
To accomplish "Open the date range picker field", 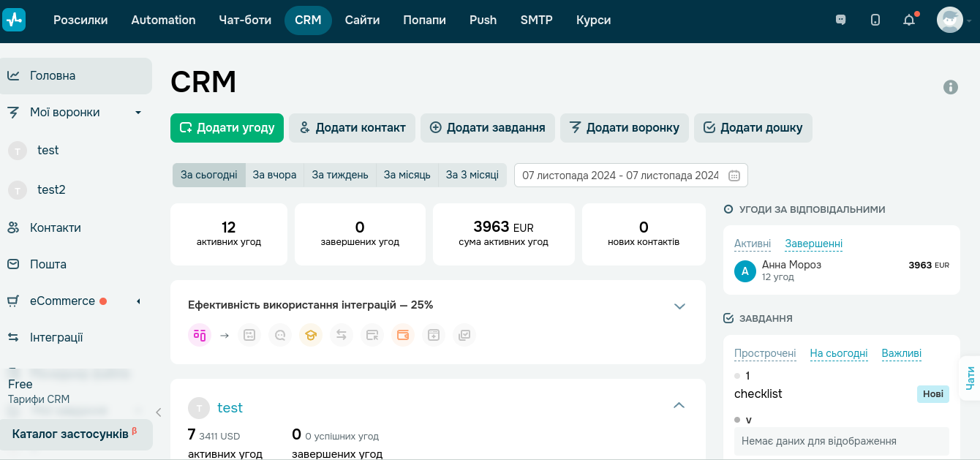I will (630, 175).
